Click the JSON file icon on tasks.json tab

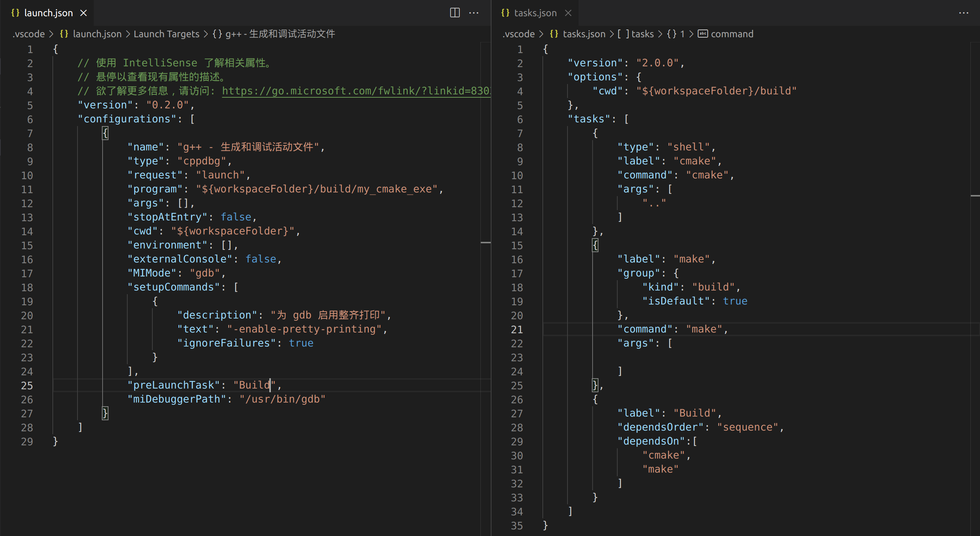(x=505, y=13)
